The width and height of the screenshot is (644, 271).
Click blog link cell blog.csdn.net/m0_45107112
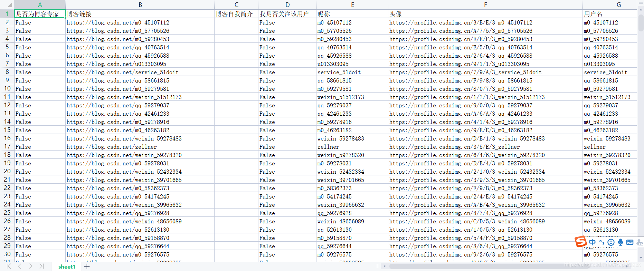140,22
